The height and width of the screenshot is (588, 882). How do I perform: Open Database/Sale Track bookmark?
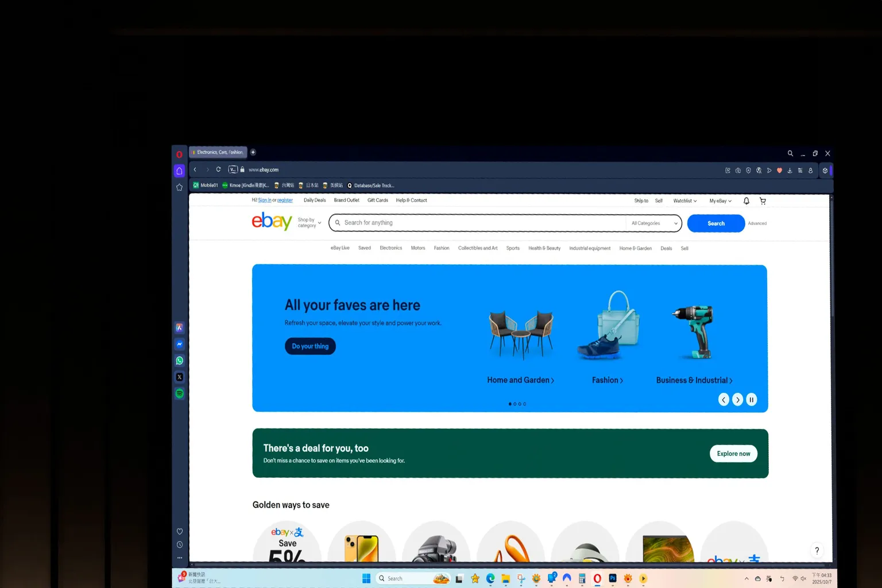pos(371,185)
